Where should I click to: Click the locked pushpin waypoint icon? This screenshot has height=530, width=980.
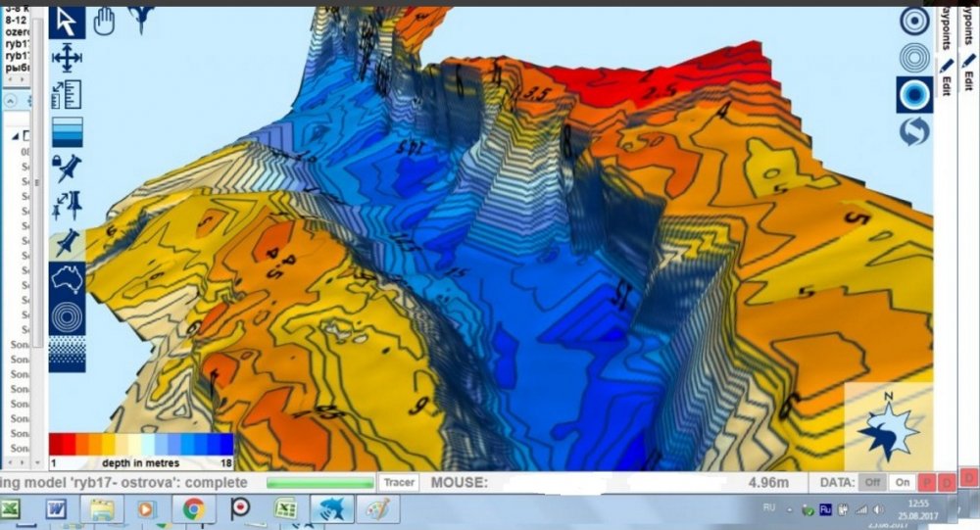tap(67, 168)
